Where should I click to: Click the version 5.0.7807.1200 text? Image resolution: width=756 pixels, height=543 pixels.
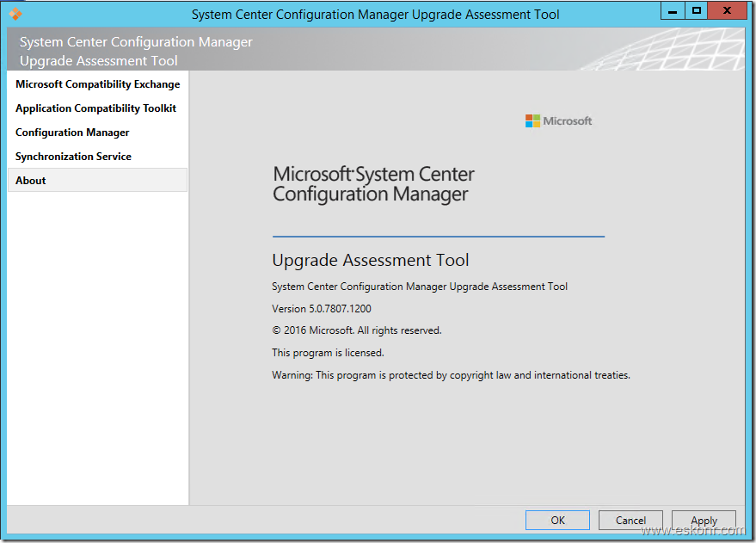pyautogui.click(x=321, y=308)
